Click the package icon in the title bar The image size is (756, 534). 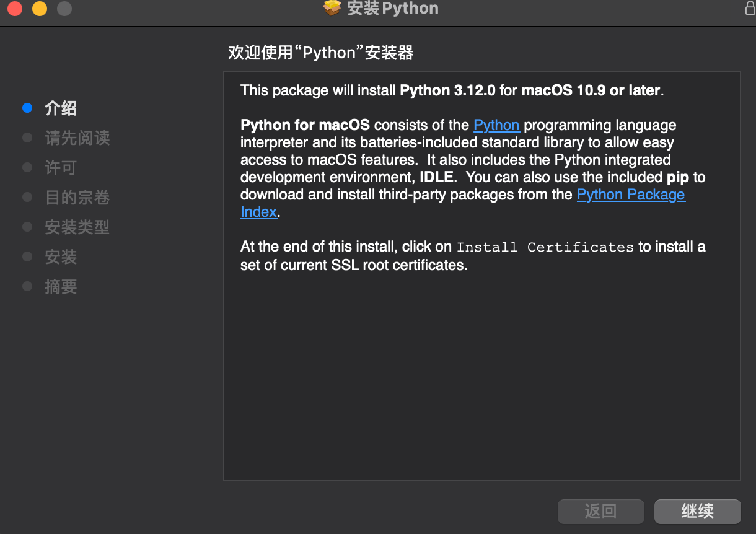(x=332, y=9)
